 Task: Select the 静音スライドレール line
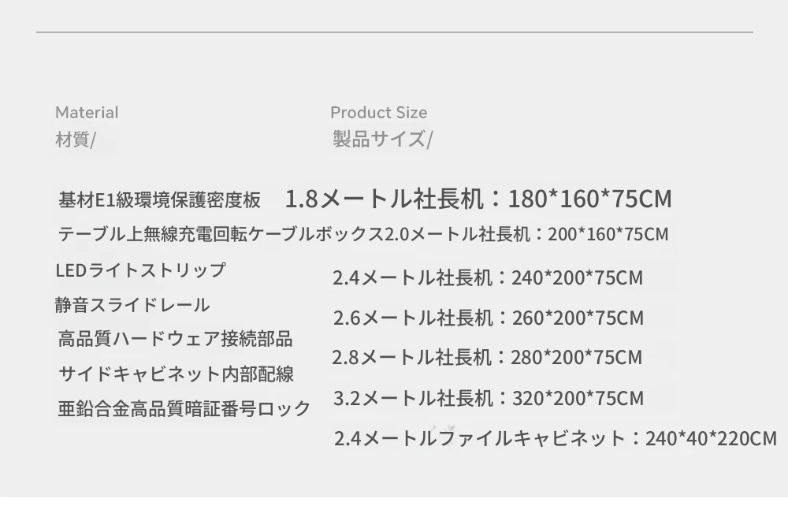tap(132, 305)
